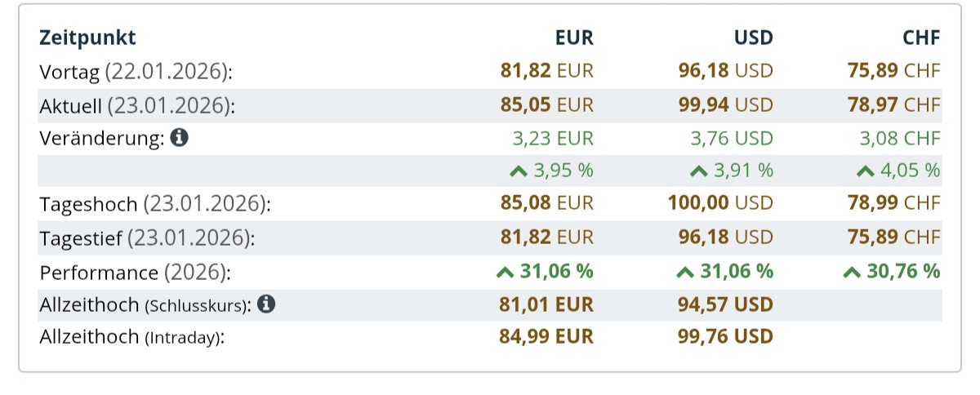Click the Vortag (22.01.2026) row label
The height and width of the screenshot is (395, 980).
(x=136, y=72)
